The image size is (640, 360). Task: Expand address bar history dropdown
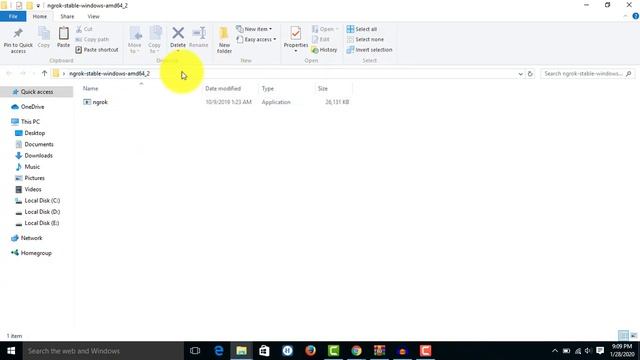click(520, 74)
